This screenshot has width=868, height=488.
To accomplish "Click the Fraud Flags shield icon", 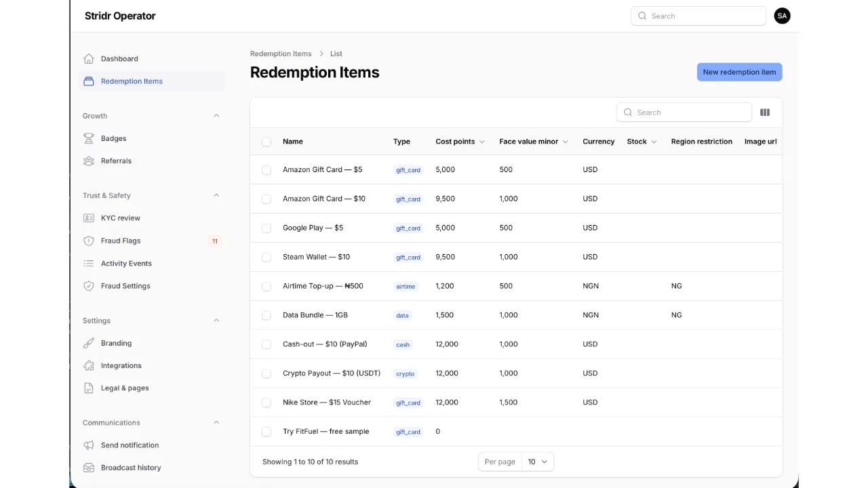I will point(89,241).
